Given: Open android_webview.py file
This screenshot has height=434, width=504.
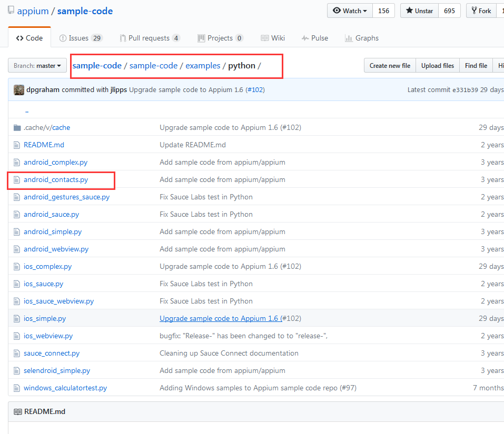Looking at the screenshot, I should pos(56,249).
